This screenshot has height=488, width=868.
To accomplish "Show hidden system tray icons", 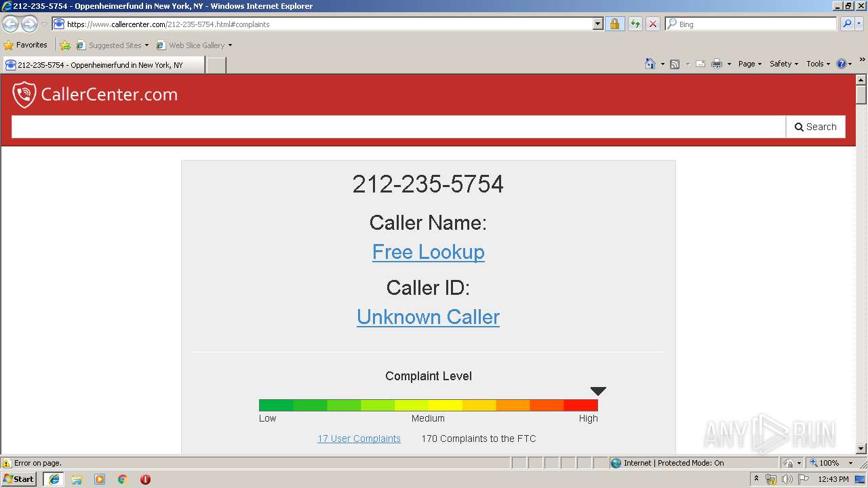I will pos(756,479).
